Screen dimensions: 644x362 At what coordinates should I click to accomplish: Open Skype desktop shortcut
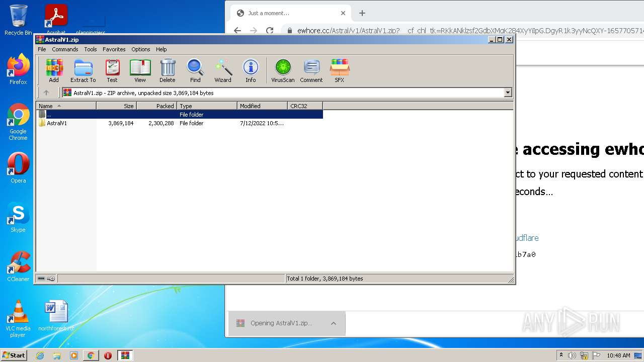click(18, 217)
